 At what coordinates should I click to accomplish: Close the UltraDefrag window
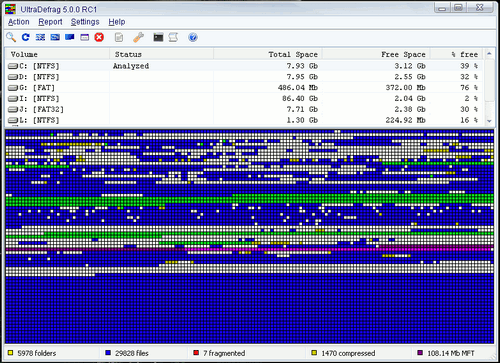480,8
